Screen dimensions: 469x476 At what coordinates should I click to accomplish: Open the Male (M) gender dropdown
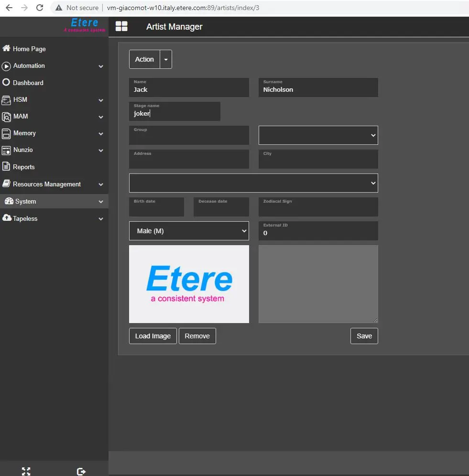[189, 231]
